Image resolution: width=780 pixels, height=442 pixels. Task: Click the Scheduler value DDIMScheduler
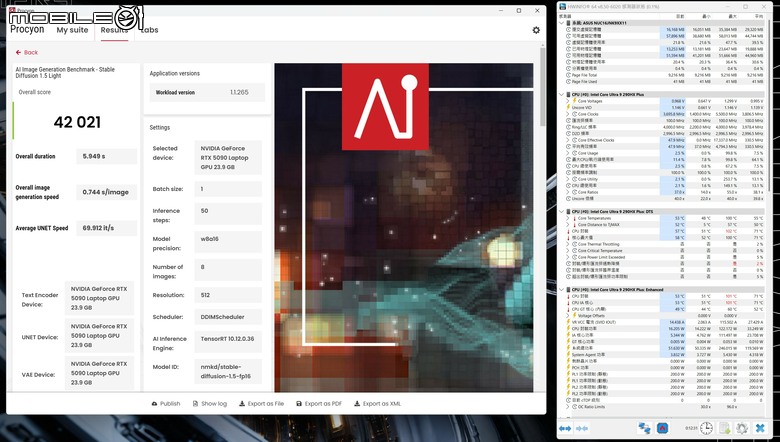[228, 317]
